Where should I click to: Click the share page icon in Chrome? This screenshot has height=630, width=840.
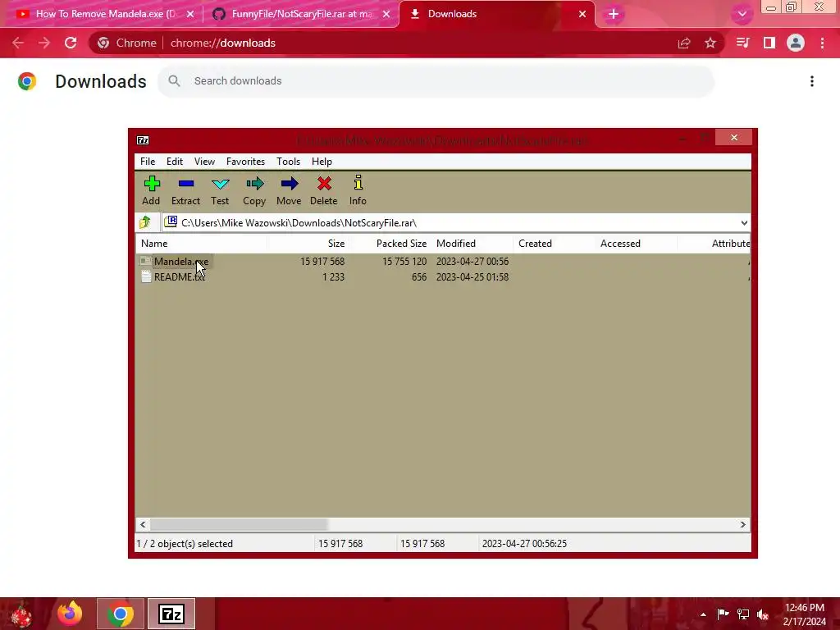point(684,43)
